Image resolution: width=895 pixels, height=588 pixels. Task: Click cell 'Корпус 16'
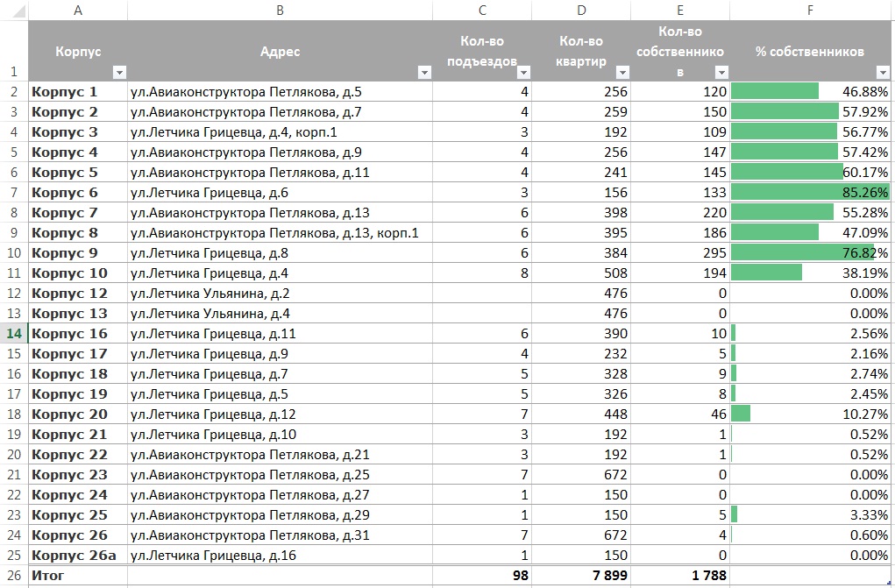point(78,333)
